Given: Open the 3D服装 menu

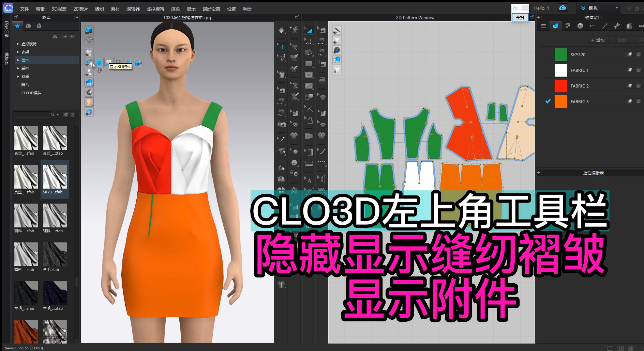Looking at the screenshot, I should point(59,9).
